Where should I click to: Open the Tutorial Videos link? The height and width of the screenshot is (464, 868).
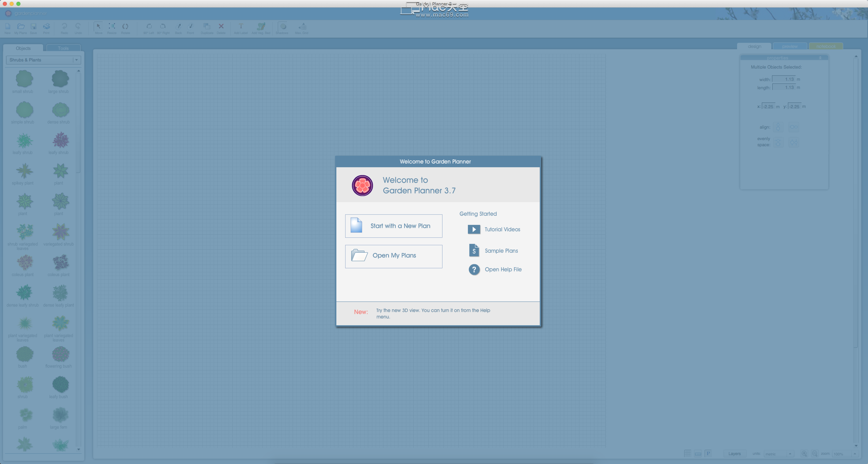tap(494, 229)
